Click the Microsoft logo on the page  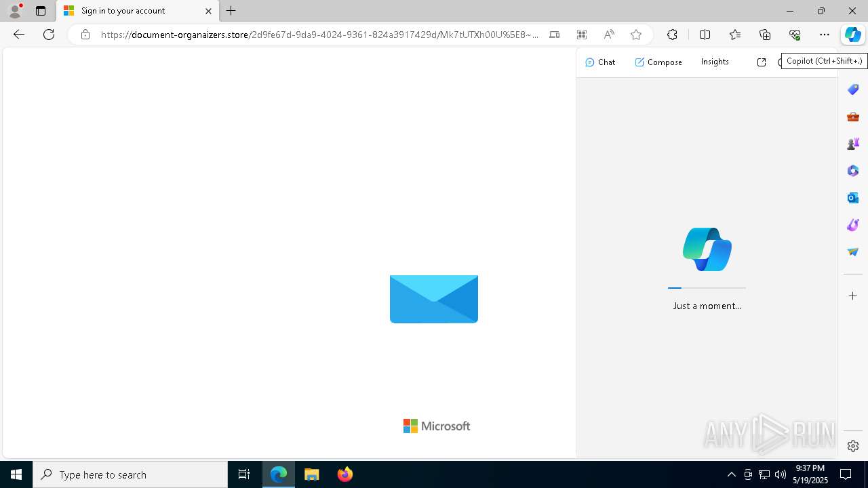tap(437, 426)
